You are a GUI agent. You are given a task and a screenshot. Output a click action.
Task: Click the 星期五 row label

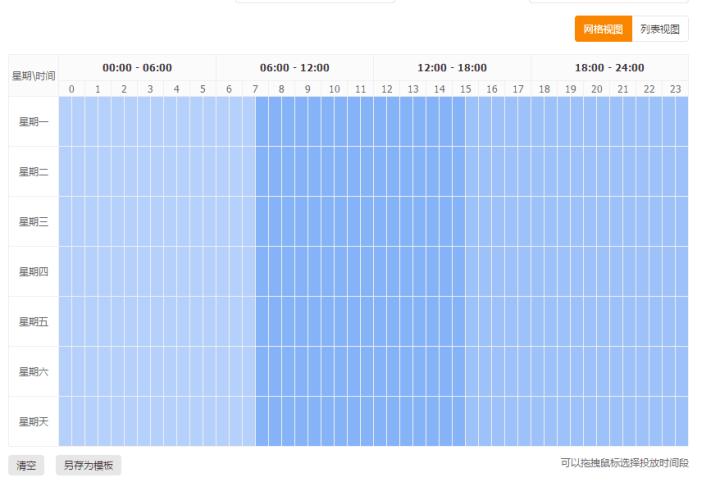[x=33, y=322]
